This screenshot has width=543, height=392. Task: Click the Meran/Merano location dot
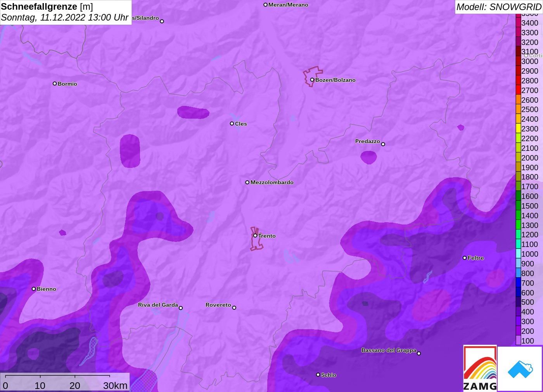click(x=265, y=5)
